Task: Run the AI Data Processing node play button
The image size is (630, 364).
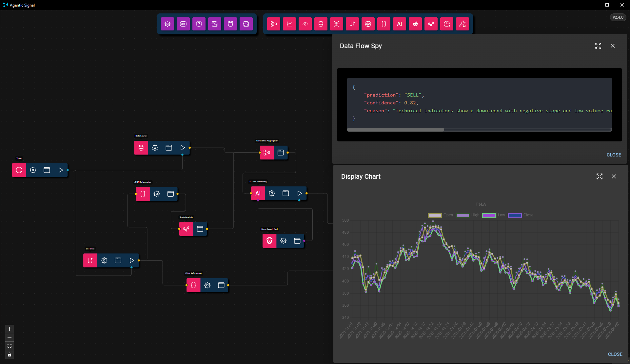Action: (x=299, y=193)
